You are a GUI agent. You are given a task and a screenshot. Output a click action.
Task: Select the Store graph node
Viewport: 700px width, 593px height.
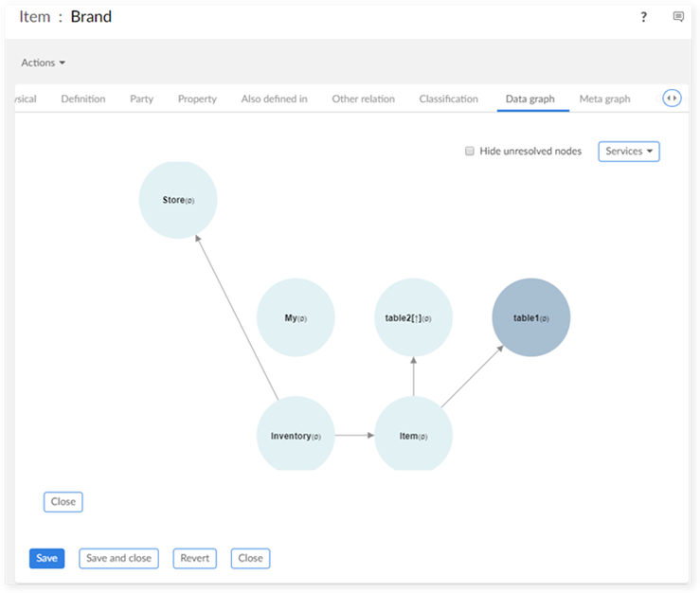178,200
